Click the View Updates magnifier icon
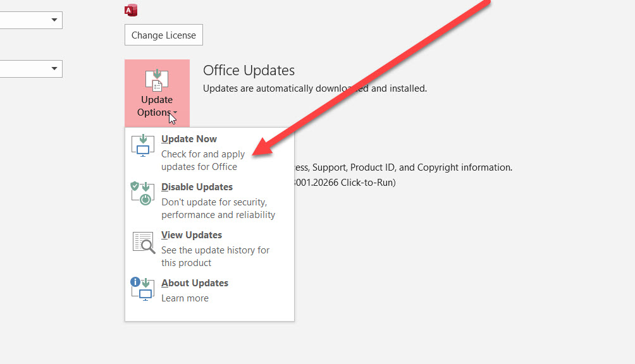Screen dimensions: 635x364 tap(144, 243)
